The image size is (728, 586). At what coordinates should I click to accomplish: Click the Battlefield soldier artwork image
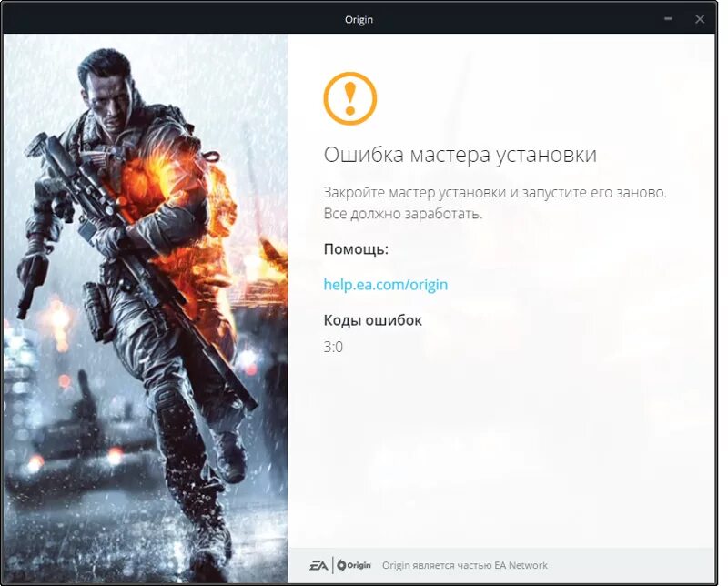pos(146,308)
